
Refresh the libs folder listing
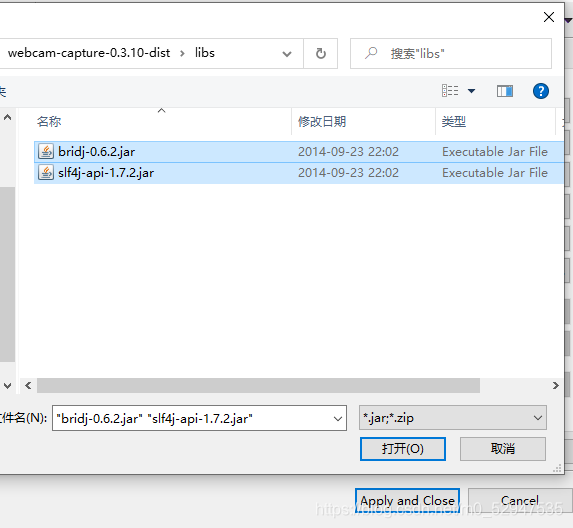click(320, 53)
